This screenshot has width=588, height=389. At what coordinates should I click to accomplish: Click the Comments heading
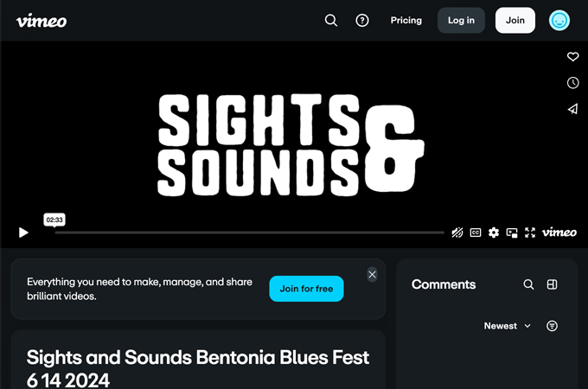pyautogui.click(x=444, y=284)
